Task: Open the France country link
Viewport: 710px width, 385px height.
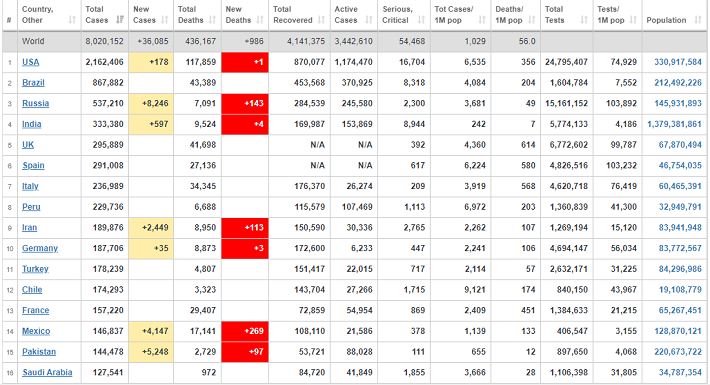Action: pyautogui.click(x=36, y=310)
